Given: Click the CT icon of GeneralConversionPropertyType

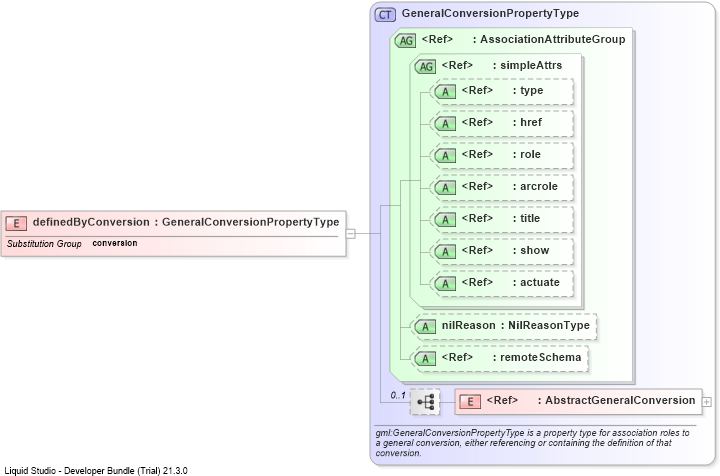Looking at the screenshot, I should click(x=385, y=15).
